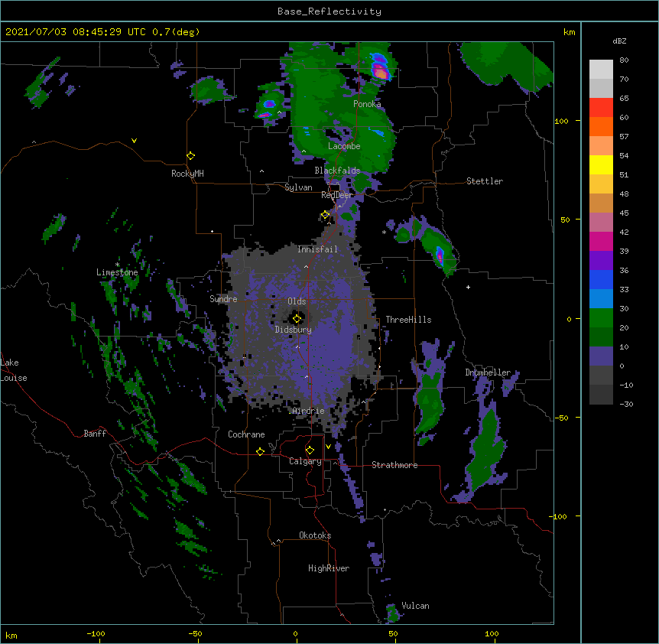The image size is (659, 644).
Task: Click the white asterisk marker above Limestone
Action: [117, 265]
